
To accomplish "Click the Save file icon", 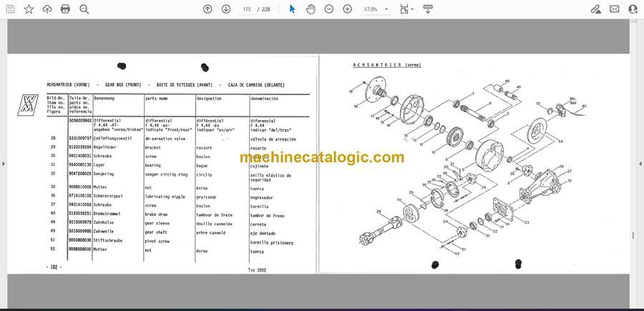I will (x=10, y=9).
